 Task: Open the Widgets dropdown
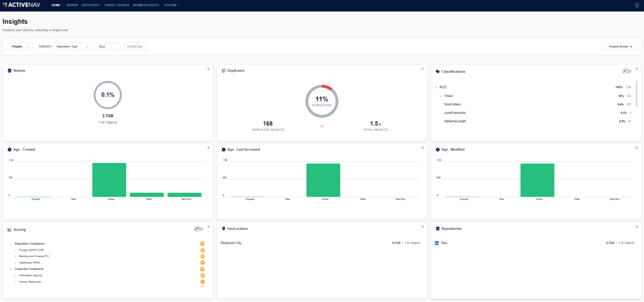[20, 47]
